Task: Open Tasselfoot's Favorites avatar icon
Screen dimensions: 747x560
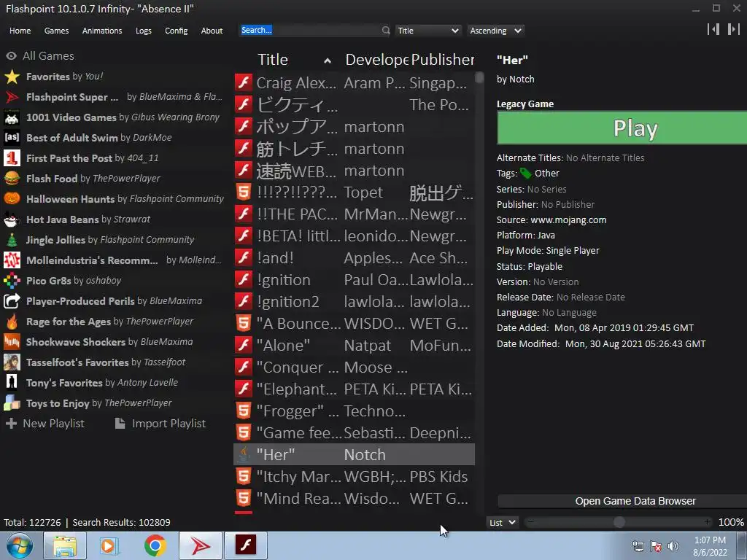Action: pyautogui.click(x=12, y=362)
